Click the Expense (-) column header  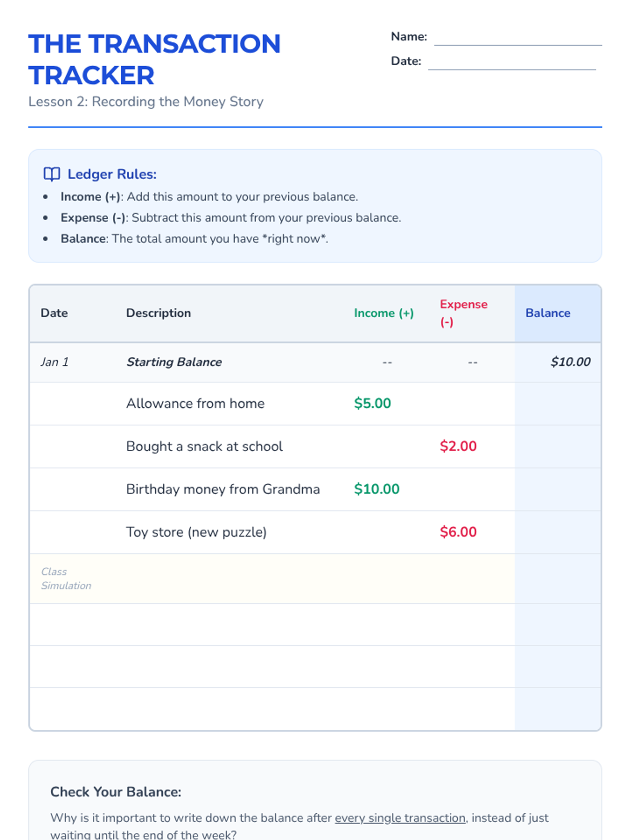pyautogui.click(x=464, y=313)
